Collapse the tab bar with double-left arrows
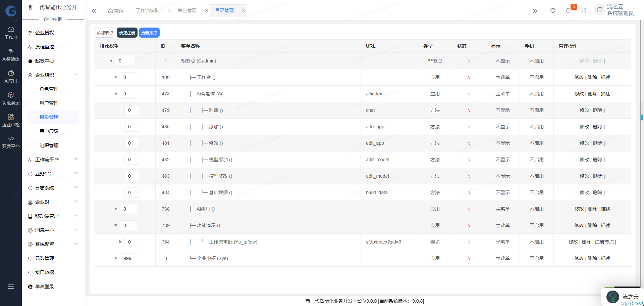This screenshot has width=644, height=306. (94, 11)
